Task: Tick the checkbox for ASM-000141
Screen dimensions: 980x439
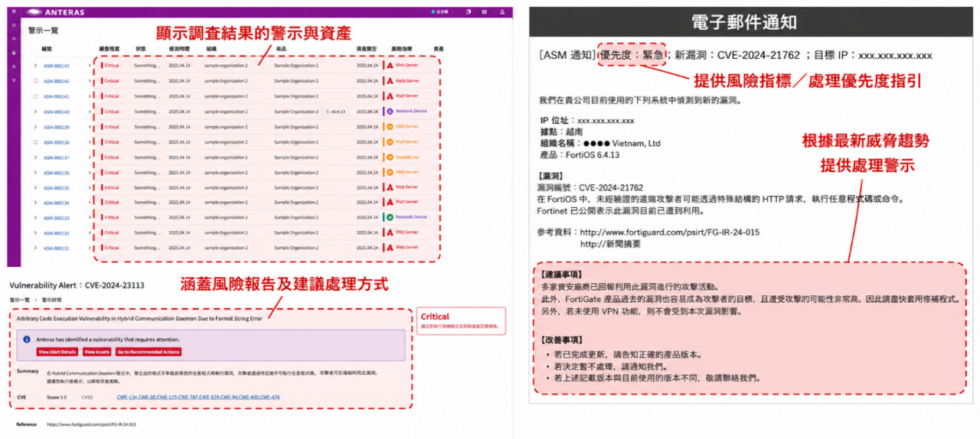Action: (x=35, y=96)
